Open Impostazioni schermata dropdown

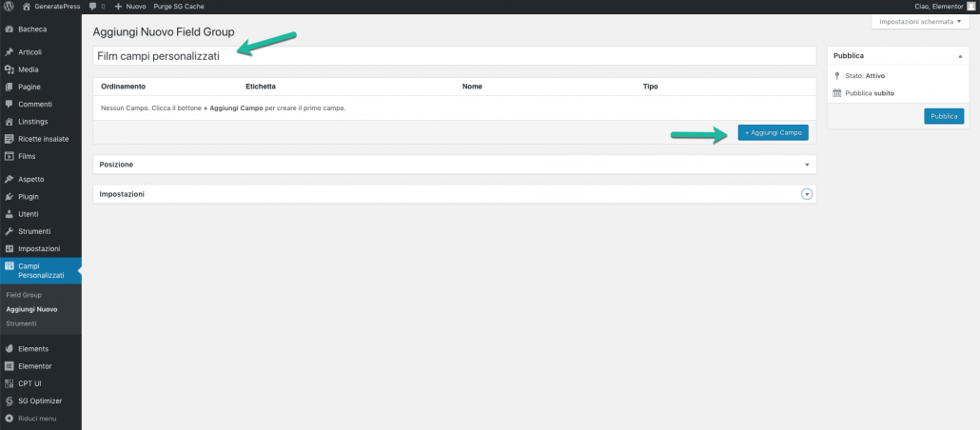click(920, 21)
